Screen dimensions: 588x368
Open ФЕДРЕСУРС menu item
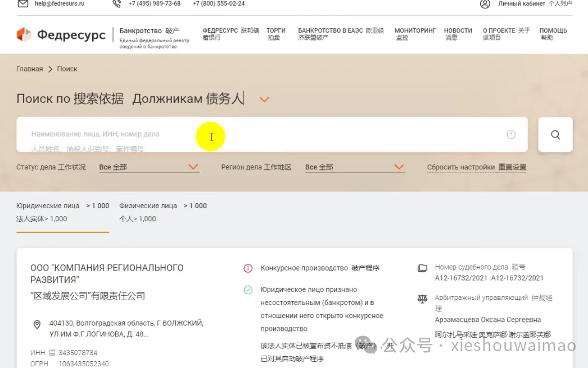pos(230,34)
